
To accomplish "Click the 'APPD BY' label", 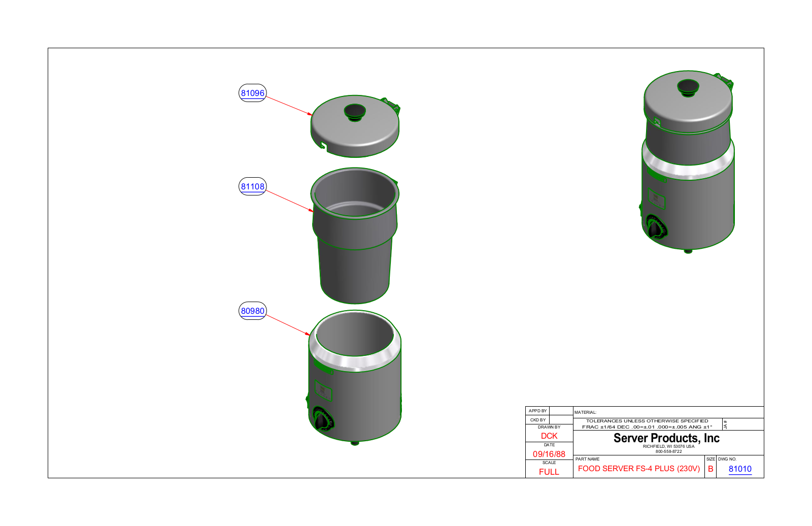I will [538, 411].
